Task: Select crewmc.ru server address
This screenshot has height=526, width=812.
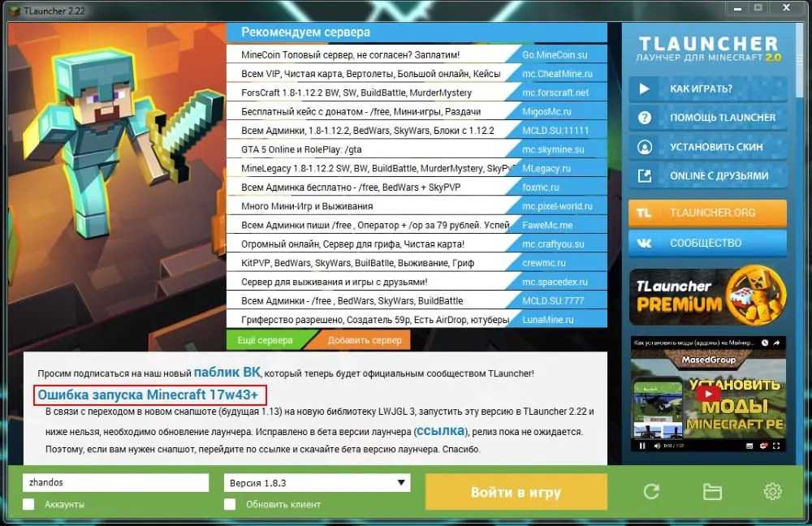Action: (544, 263)
